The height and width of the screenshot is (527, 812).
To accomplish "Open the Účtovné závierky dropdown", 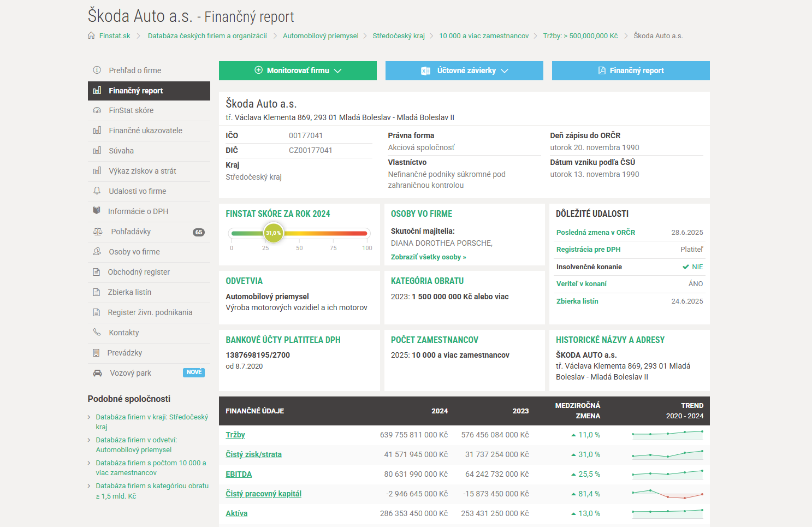I will [x=464, y=70].
